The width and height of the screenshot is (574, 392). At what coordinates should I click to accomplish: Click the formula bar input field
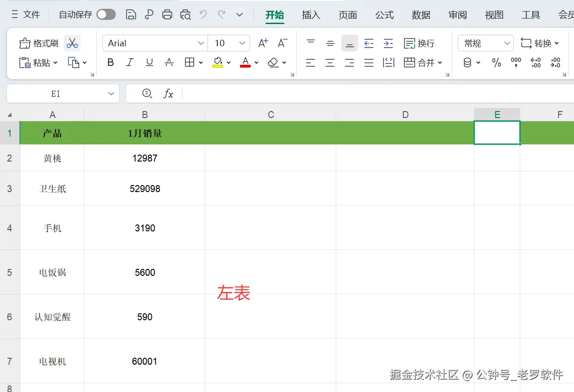(378, 93)
